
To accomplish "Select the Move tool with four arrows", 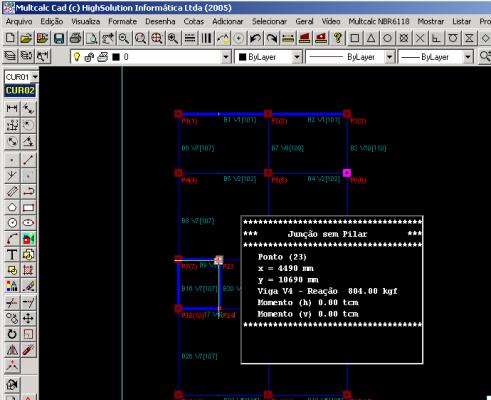I will click(28, 318).
